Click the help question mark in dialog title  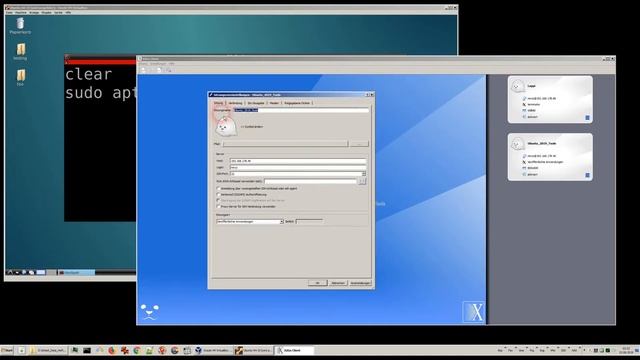point(367,95)
